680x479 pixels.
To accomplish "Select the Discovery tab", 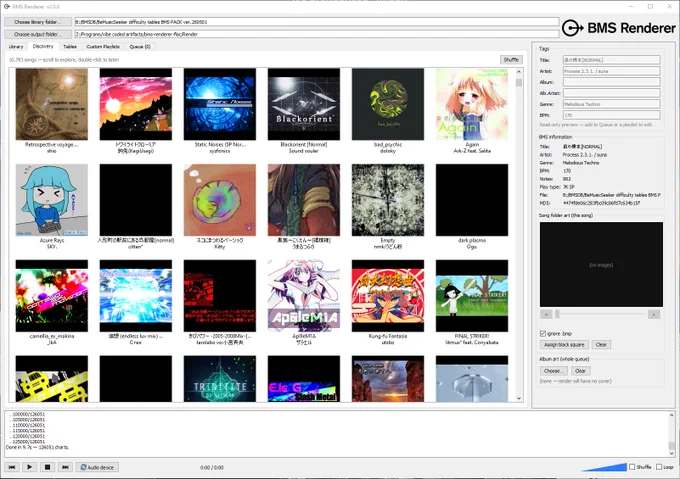I will click(x=43, y=46).
